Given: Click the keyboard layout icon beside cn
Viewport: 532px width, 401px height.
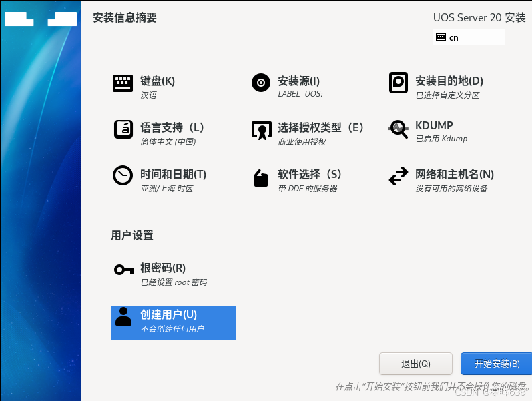Looking at the screenshot, I should [441, 37].
